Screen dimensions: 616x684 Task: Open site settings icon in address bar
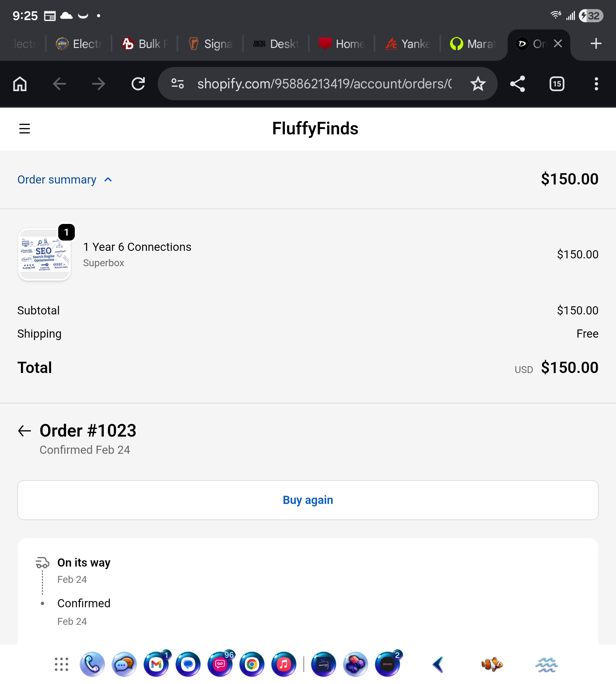[x=178, y=84]
